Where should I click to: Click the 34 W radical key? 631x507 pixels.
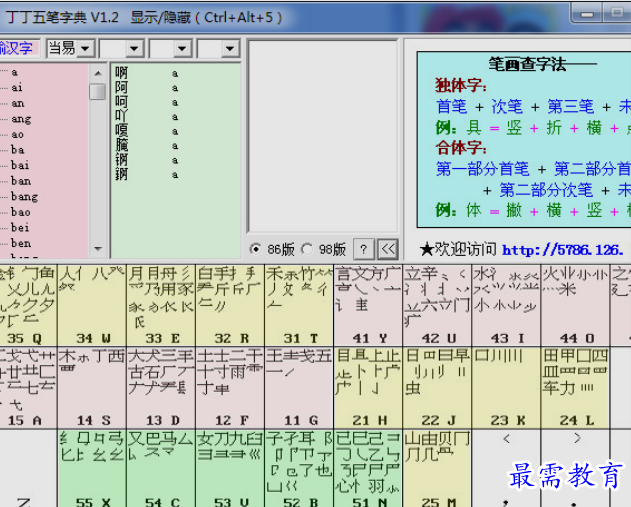92,305
